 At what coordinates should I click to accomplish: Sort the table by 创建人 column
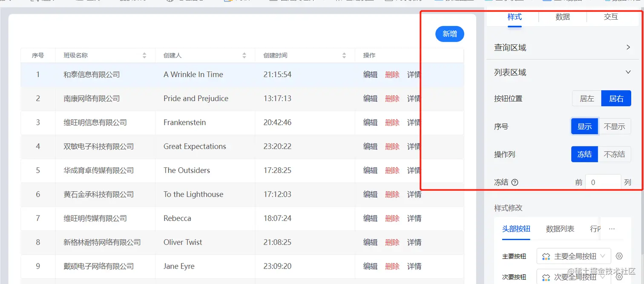tap(244, 55)
